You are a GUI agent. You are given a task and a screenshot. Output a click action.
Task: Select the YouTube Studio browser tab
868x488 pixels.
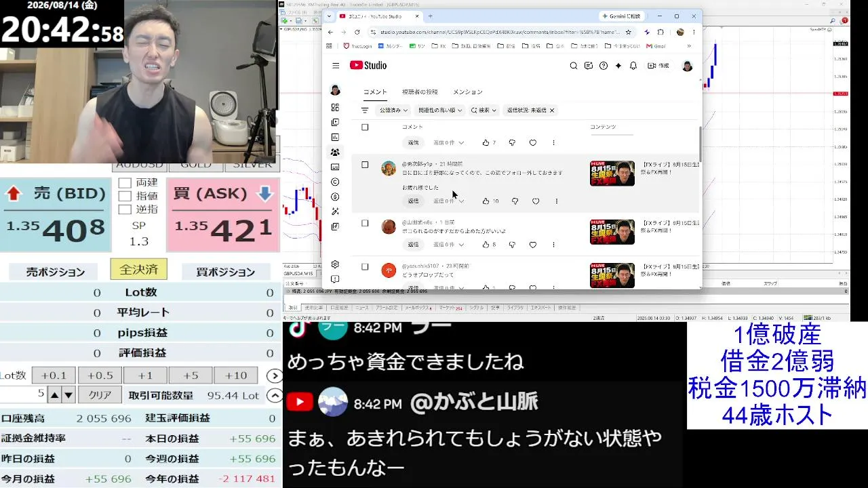point(378,16)
